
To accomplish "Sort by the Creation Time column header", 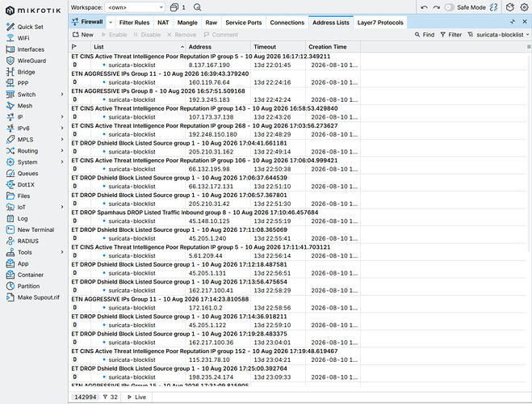I will tap(333, 47).
